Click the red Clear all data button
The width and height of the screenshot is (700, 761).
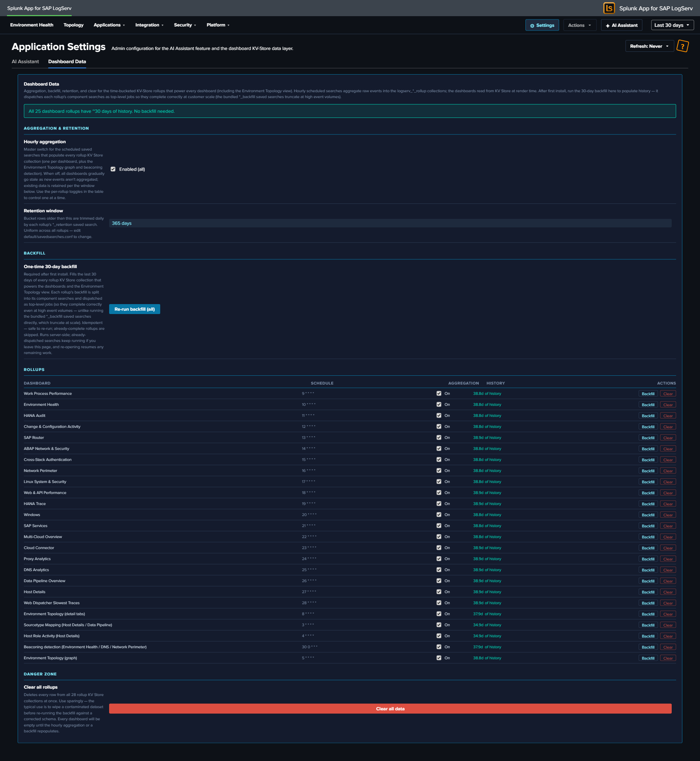pyautogui.click(x=390, y=708)
